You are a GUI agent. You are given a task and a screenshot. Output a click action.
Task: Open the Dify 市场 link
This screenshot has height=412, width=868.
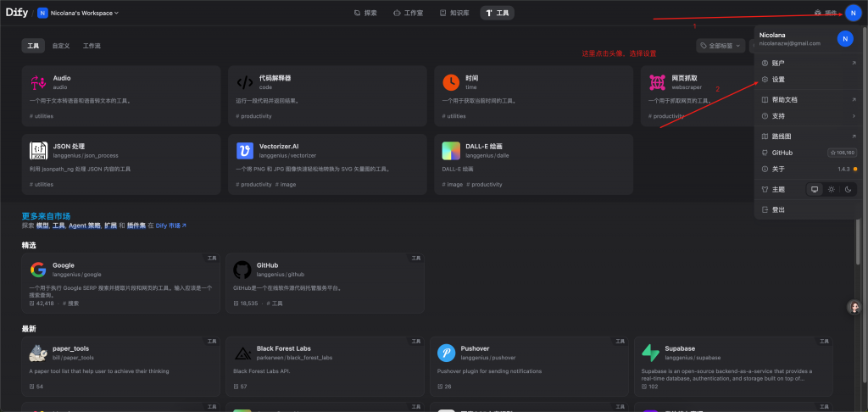[170, 226]
